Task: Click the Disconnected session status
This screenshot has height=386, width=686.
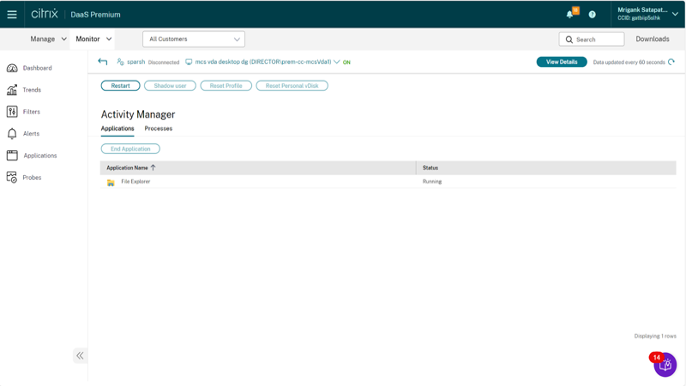Action: tap(164, 62)
